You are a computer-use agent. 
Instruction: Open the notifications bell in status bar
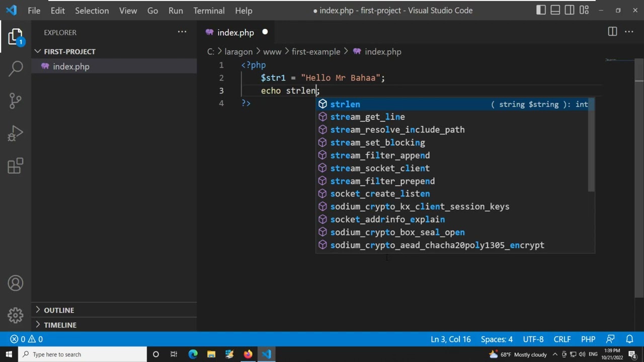(x=629, y=339)
